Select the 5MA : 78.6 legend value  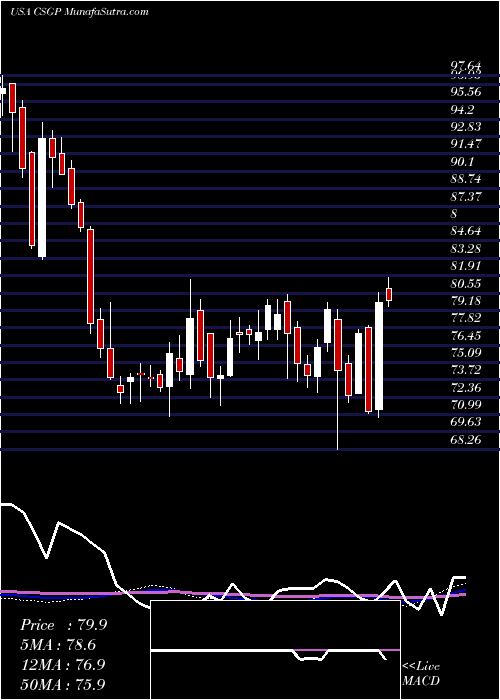point(58,645)
